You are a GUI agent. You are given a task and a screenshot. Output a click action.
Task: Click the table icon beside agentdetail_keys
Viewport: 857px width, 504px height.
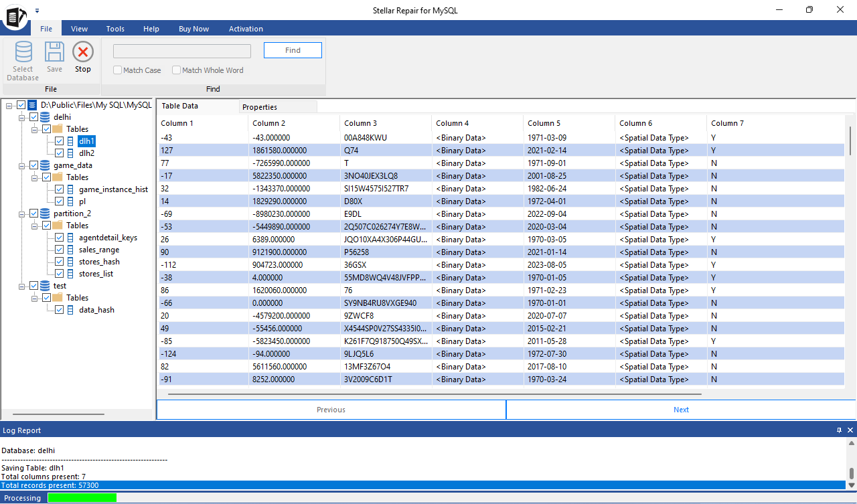[70, 238]
